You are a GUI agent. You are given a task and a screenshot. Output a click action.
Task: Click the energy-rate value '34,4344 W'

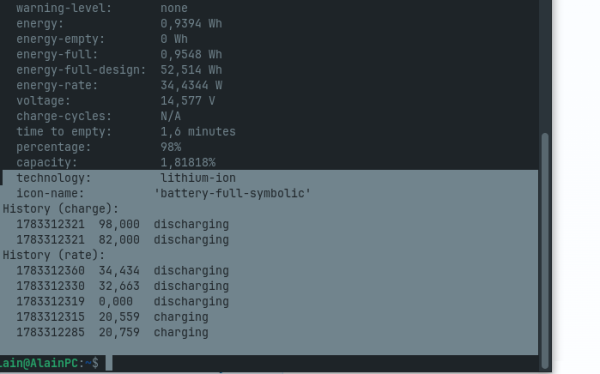pos(191,85)
